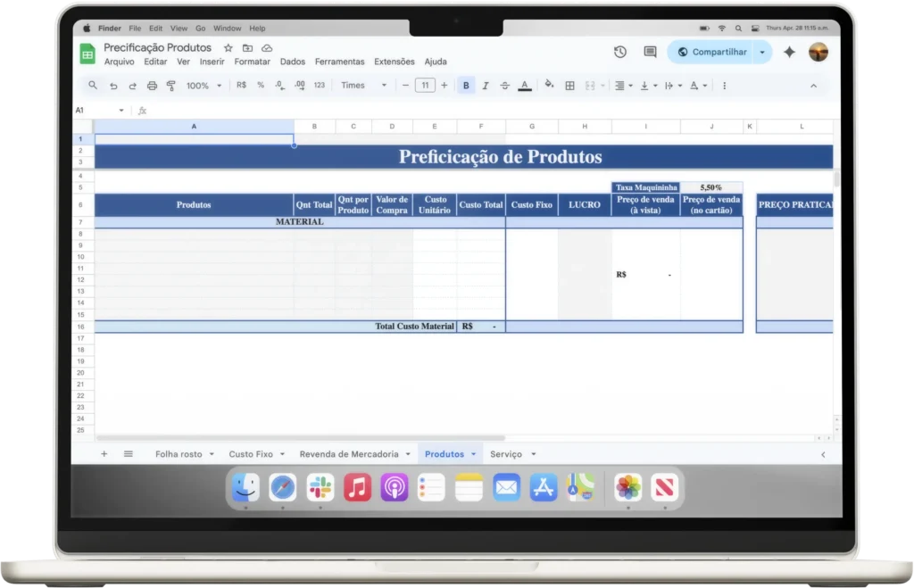Open the Gemini sparkle icon
The image size is (914, 588).
[789, 52]
